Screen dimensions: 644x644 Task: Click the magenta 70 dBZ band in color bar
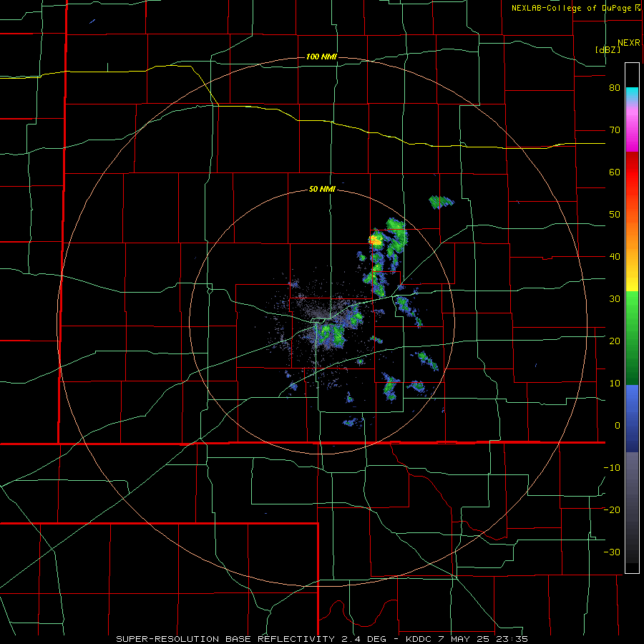[x=632, y=132]
